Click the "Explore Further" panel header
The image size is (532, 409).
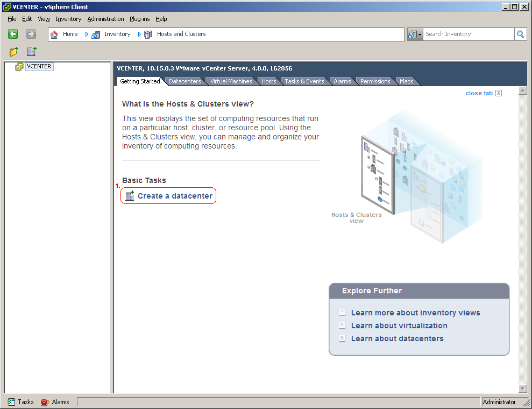419,291
